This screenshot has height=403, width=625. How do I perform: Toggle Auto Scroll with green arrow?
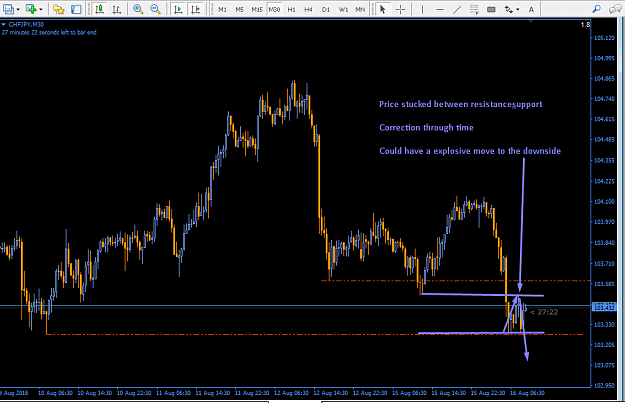coord(178,9)
